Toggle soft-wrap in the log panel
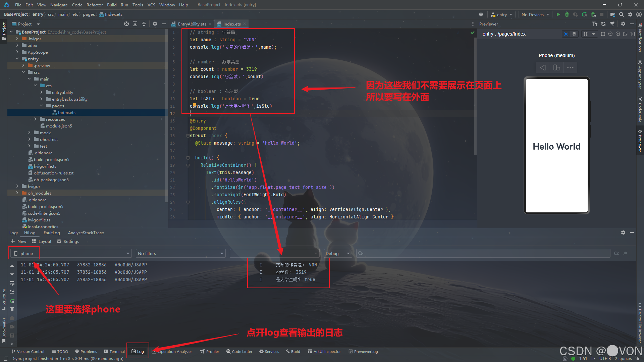 [12, 283]
